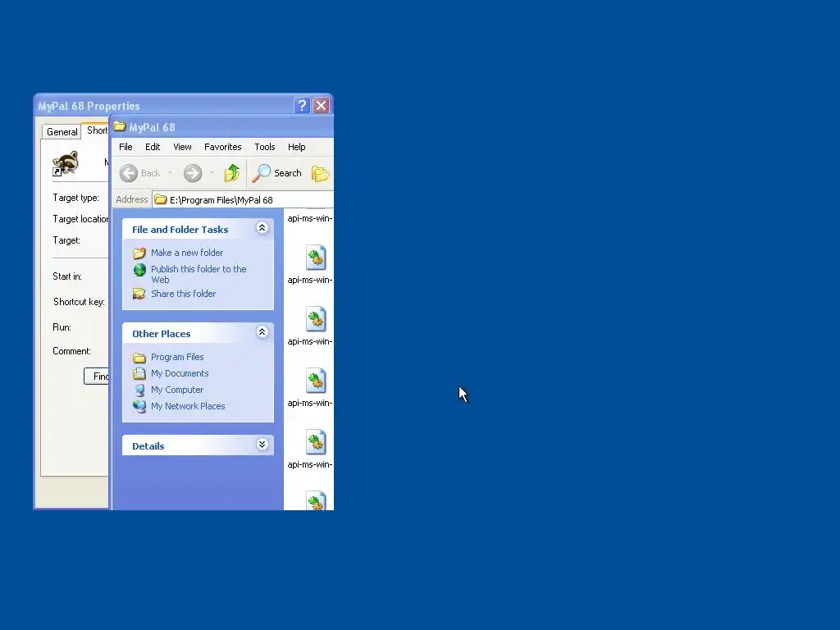Viewport: 840px width, 630px height.
Task: Click the Forward arrow button
Action: 193,173
